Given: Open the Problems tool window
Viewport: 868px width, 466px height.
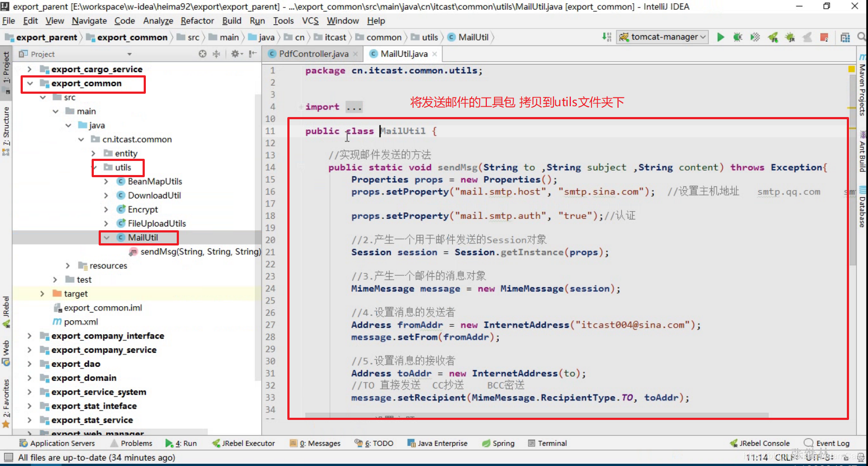Looking at the screenshot, I should coord(131,443).
